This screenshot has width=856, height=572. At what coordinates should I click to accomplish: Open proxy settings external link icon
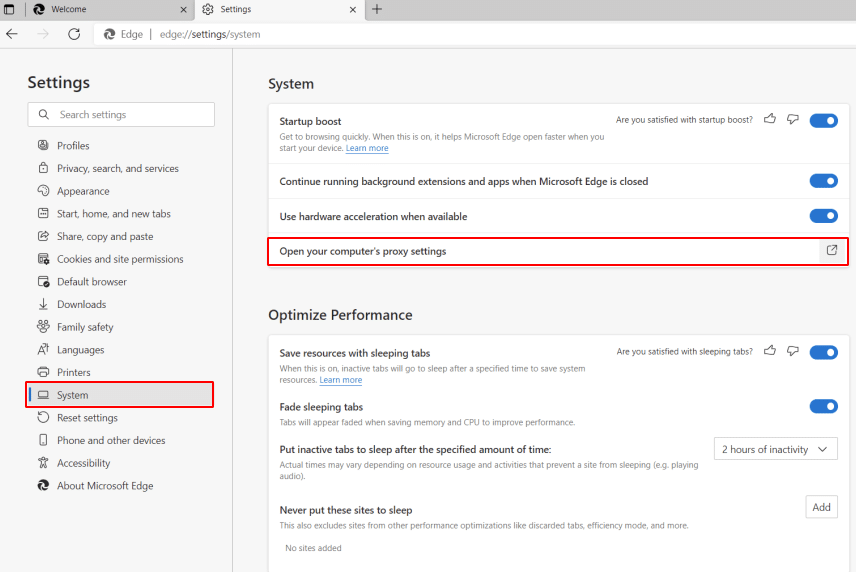pyautogui.click(x=831, y=251)
